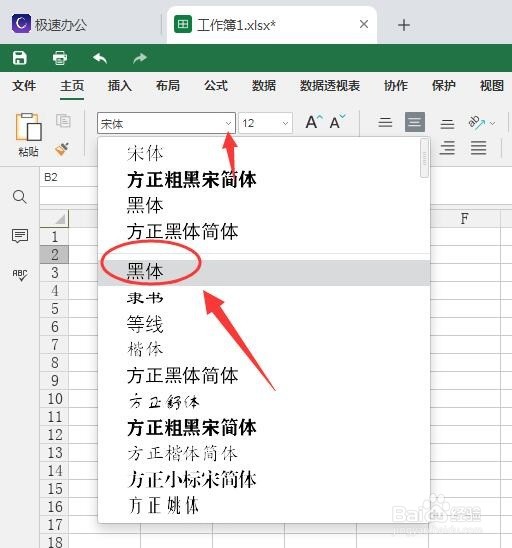
Task: Open the search magnifier in sidebar
Action: (20, 197)
